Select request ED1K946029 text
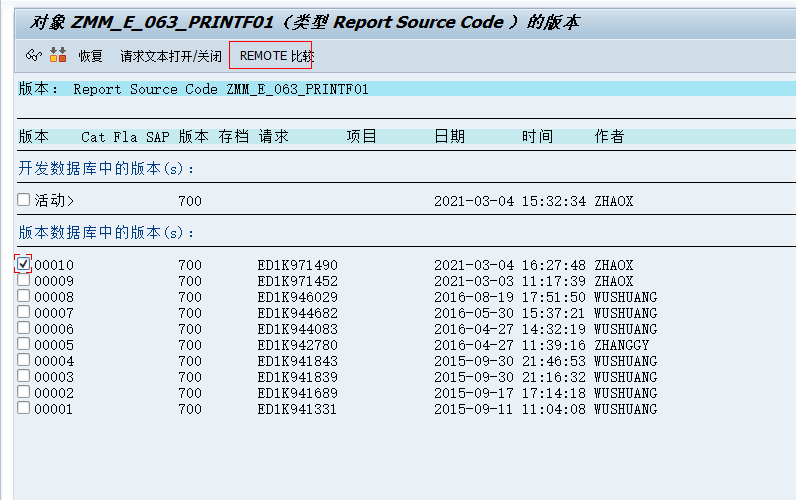The width and height of the screenshot is (796, 500). (x=297, y=297)
